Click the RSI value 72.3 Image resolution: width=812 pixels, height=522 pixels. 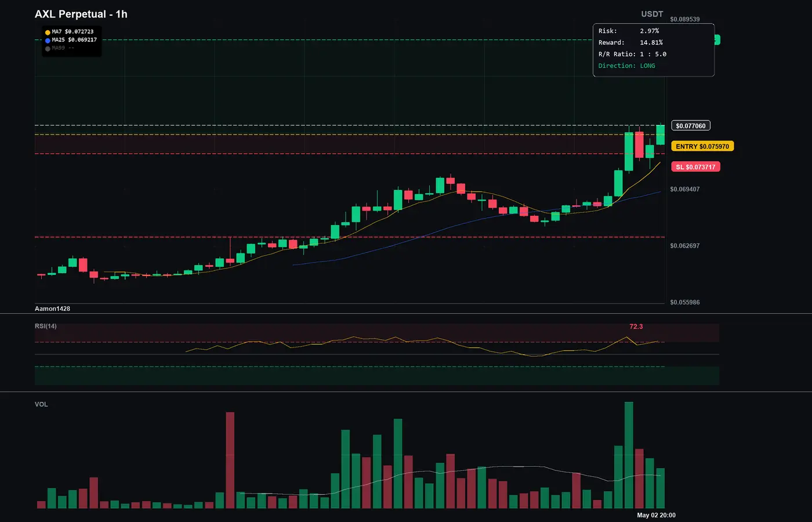[636, 327]
